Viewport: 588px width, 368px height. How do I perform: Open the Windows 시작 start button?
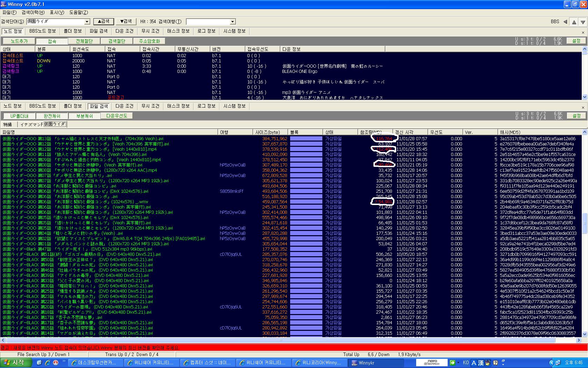16,363
